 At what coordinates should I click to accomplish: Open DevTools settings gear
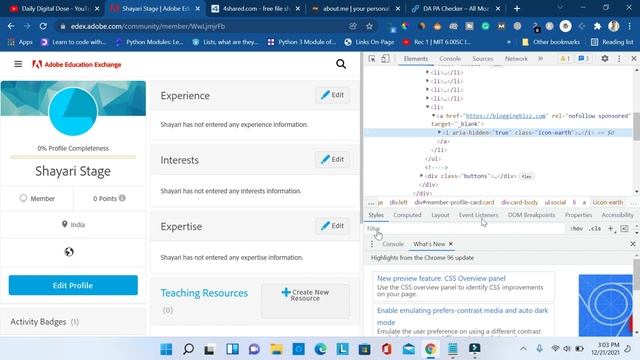(604, 59)
